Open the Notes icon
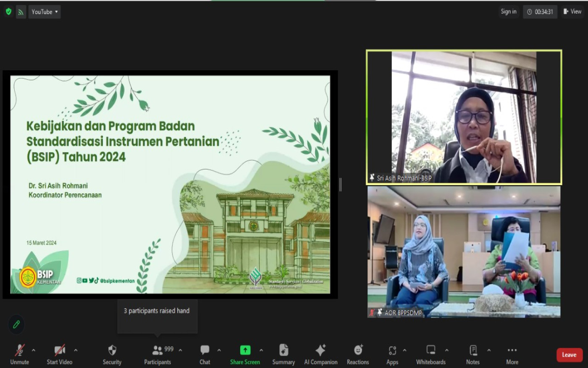 click(472, 350)
